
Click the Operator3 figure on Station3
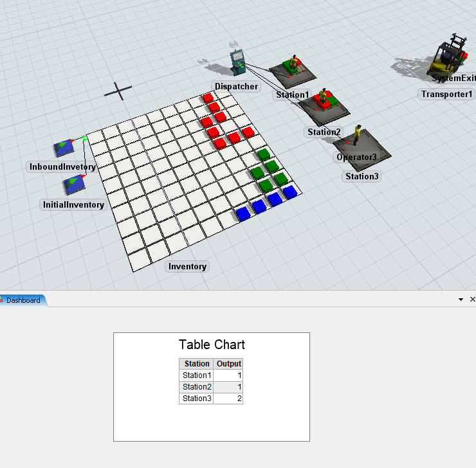(x=358, y=136)
